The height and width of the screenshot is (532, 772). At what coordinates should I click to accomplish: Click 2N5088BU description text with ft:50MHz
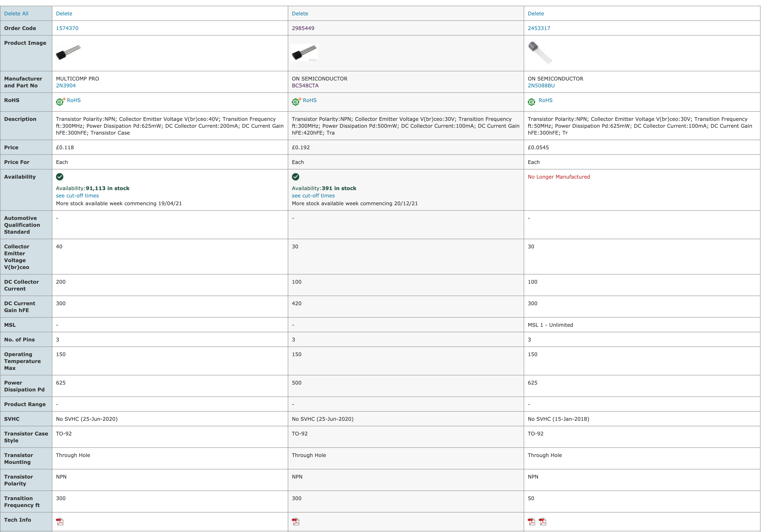pyautogui.click(x=640, y=126)
